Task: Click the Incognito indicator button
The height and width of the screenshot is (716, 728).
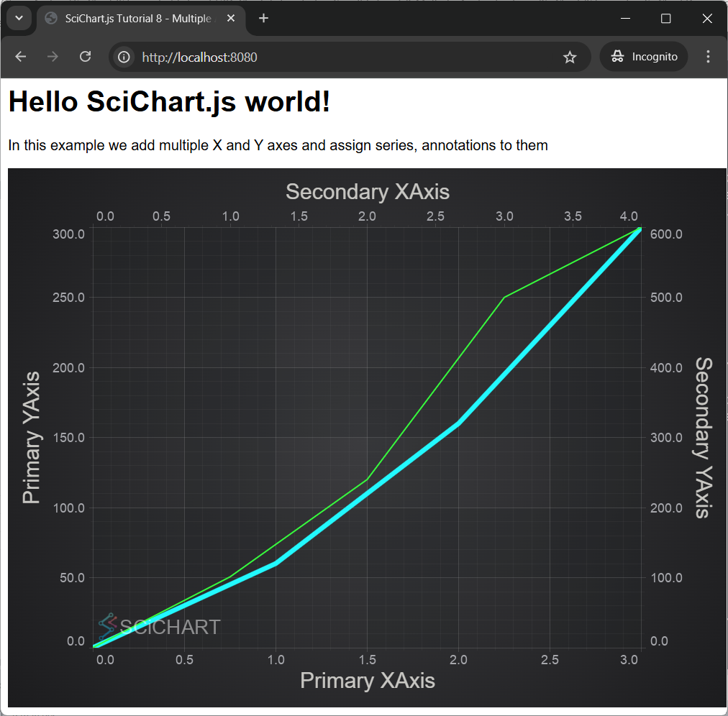Action: [x=644, y=57]
